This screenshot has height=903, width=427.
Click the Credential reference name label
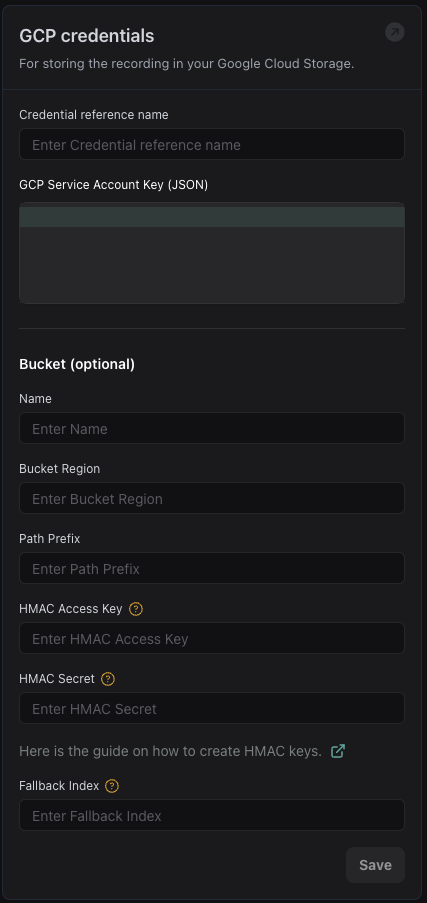coord(94,115)
